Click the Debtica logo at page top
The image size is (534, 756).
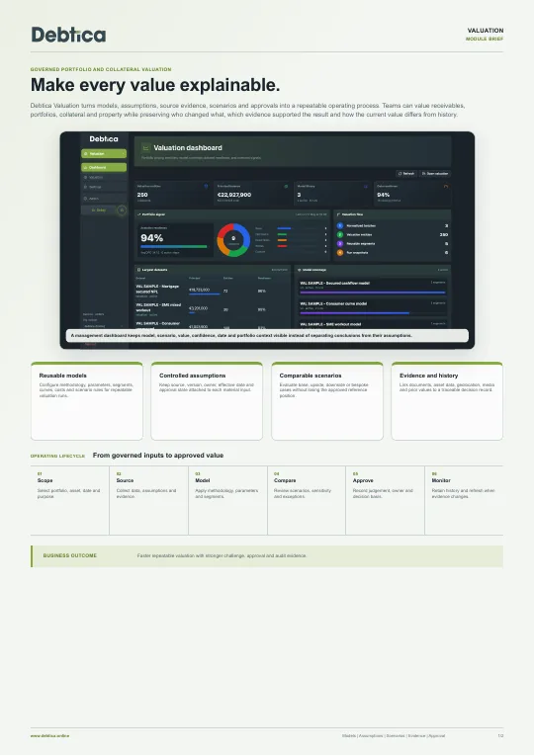point(68,35)
